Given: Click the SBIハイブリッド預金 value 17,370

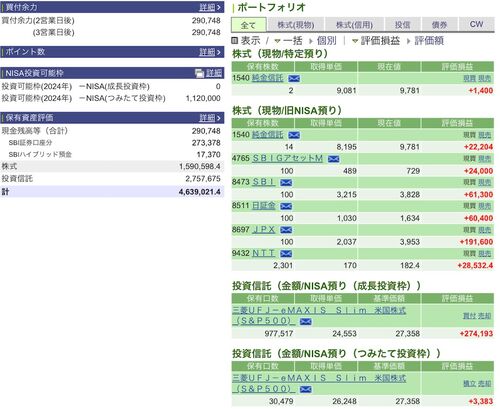Looking at the screenshot, I should coord(208,155).
